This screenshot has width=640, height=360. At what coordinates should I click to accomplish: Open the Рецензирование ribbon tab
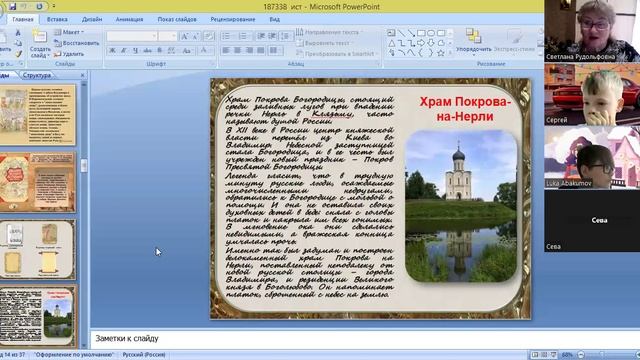click(x=233, y=19)
